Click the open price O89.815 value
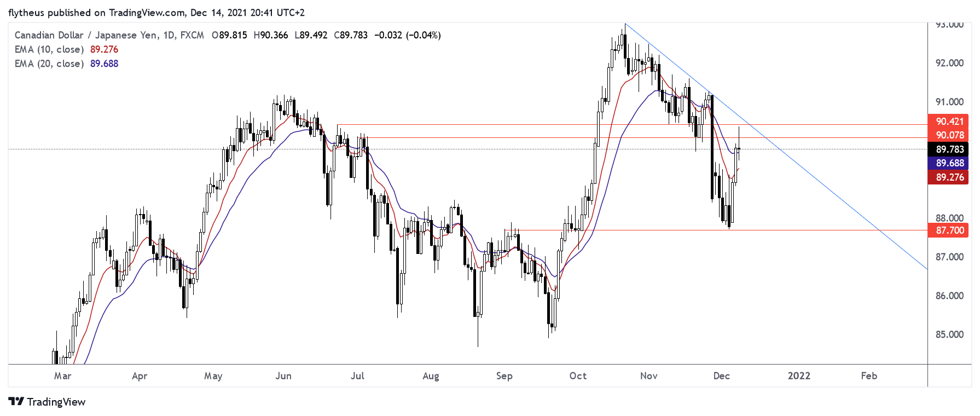This screenshot has height=416, width=980. click(230, 35)
